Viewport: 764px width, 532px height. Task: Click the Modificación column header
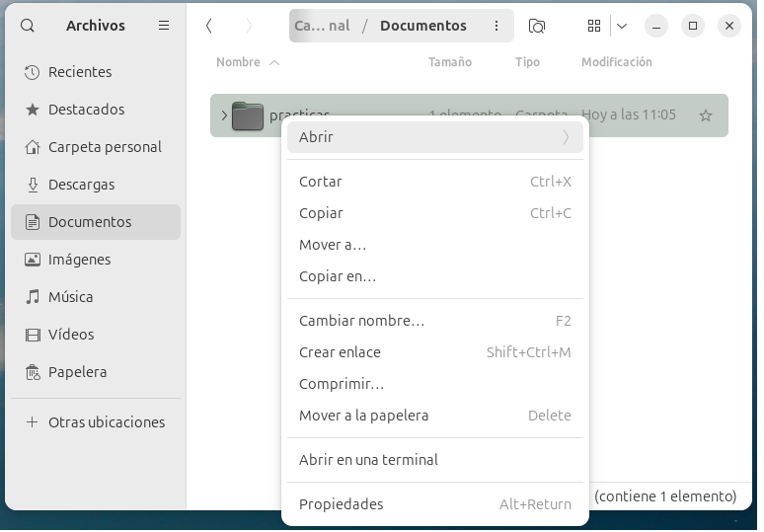click(616, 62)
